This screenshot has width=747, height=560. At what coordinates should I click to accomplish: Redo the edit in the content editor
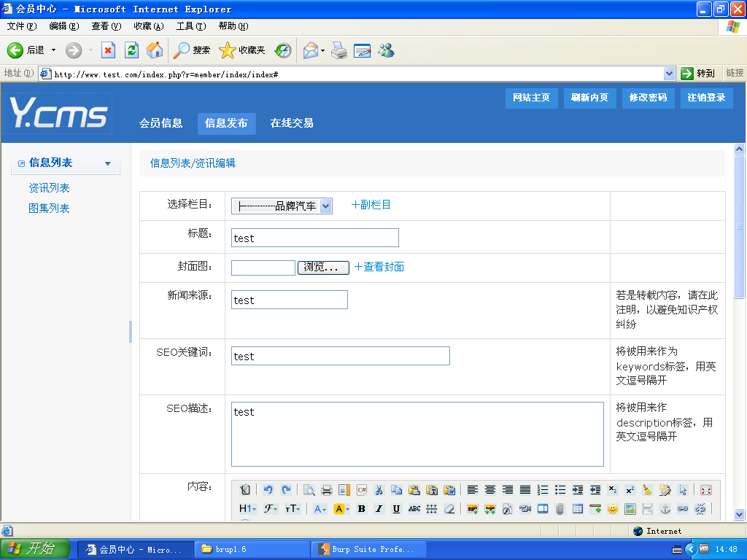(x=286, y=489)
